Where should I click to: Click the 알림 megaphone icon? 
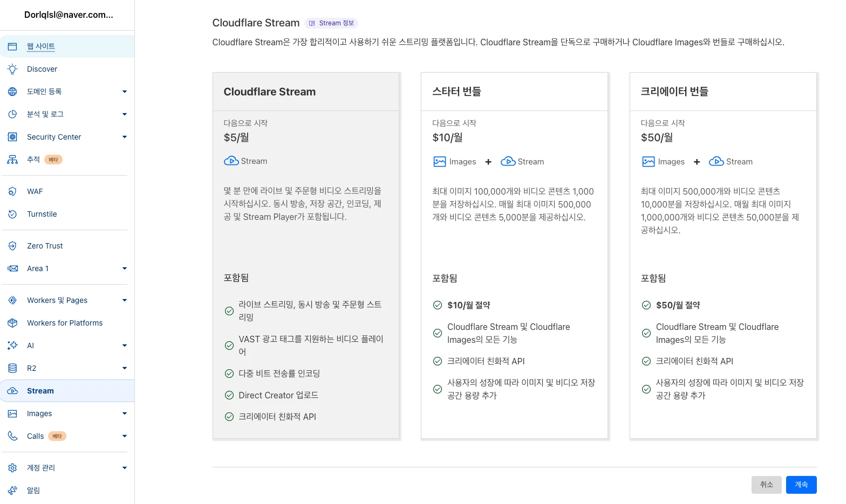12,491
